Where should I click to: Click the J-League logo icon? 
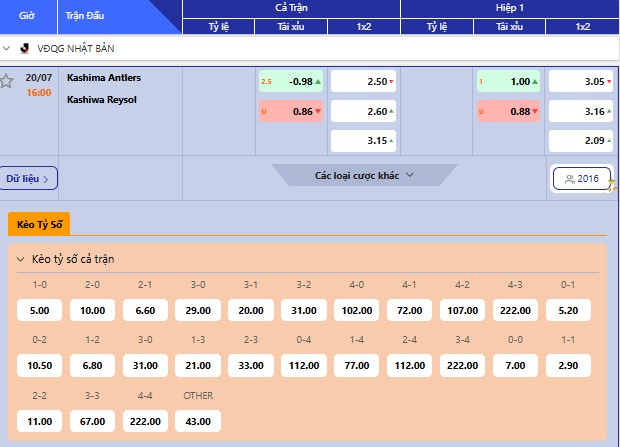[25, 48]
